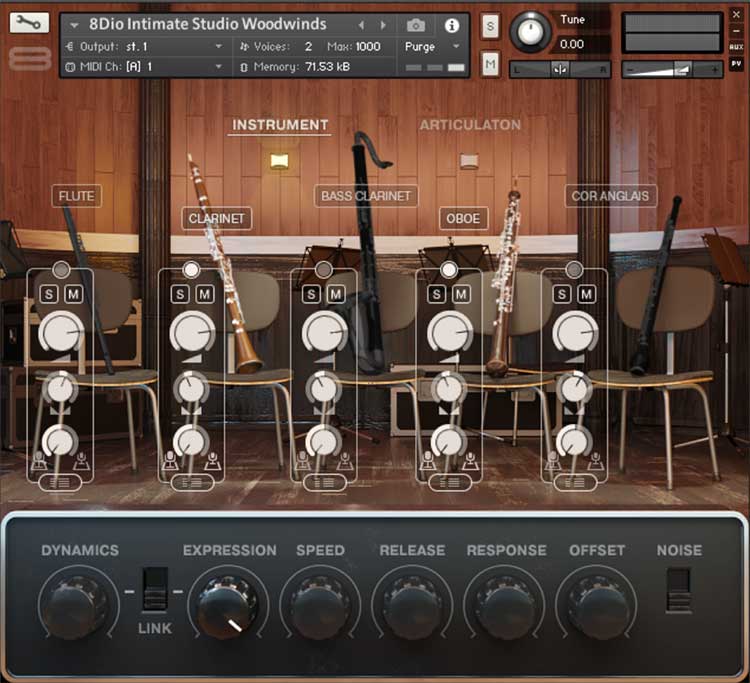
Task: Click the Tune value 0.00
Action: click(x=572, y=44)
